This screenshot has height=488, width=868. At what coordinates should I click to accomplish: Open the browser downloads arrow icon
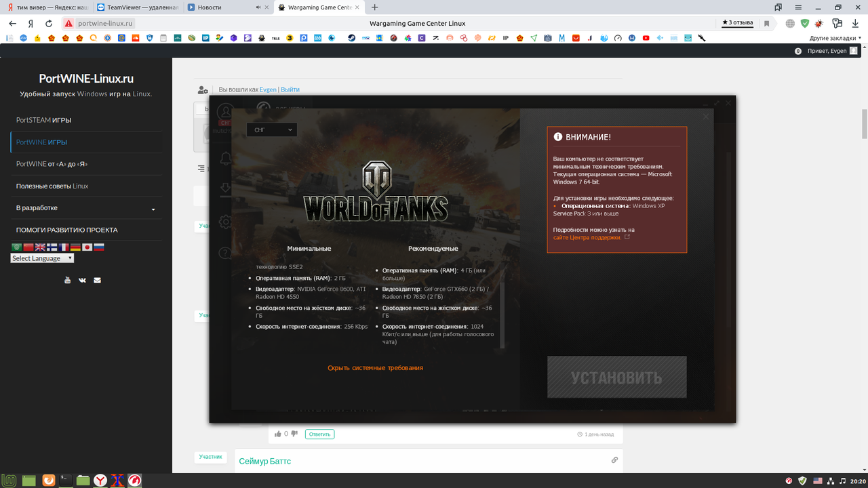click(854, 23)
